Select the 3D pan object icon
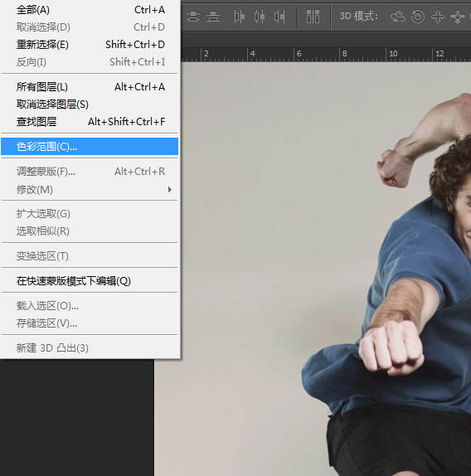 coord(438,17)
